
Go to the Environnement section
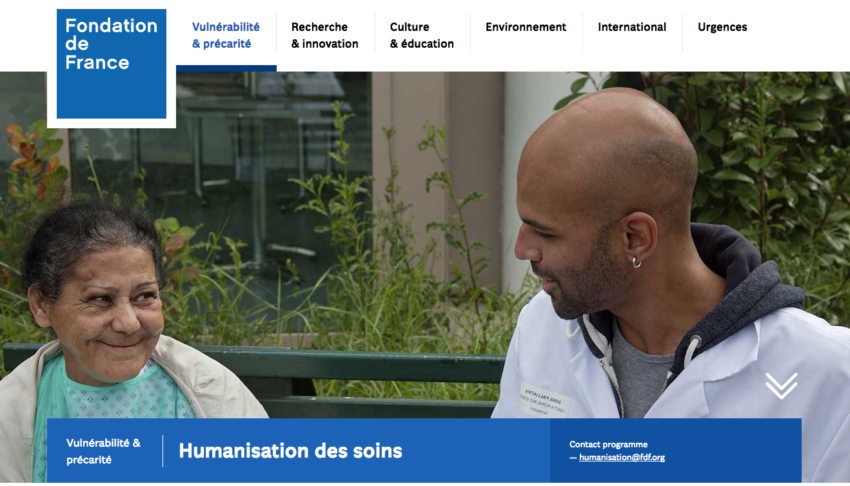[x=525, y=27]
